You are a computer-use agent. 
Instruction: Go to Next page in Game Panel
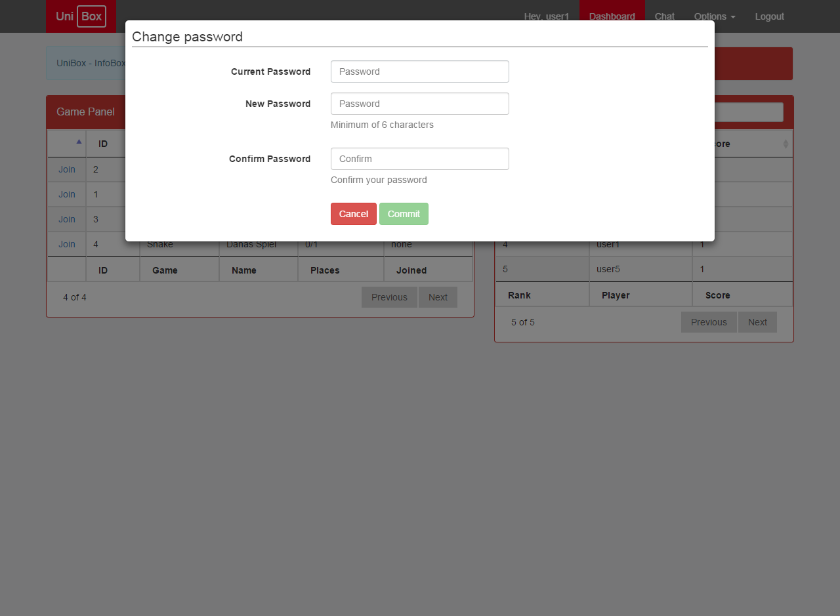pos(438,297)
